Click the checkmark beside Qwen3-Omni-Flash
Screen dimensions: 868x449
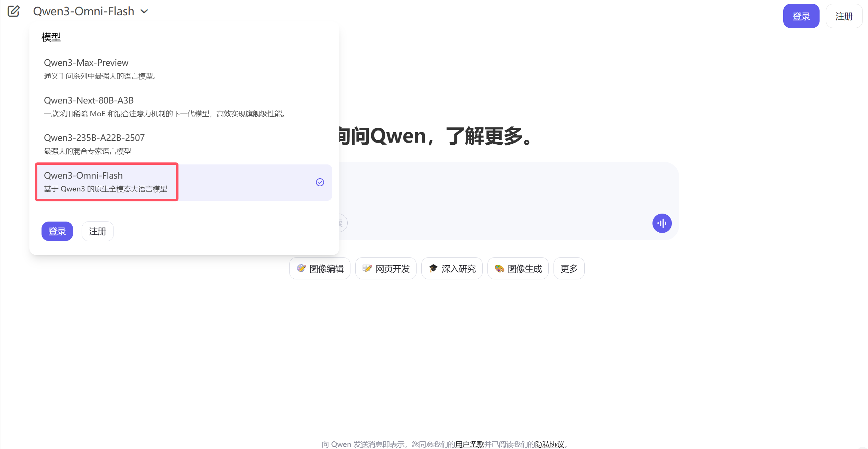(x=320, y=182)
